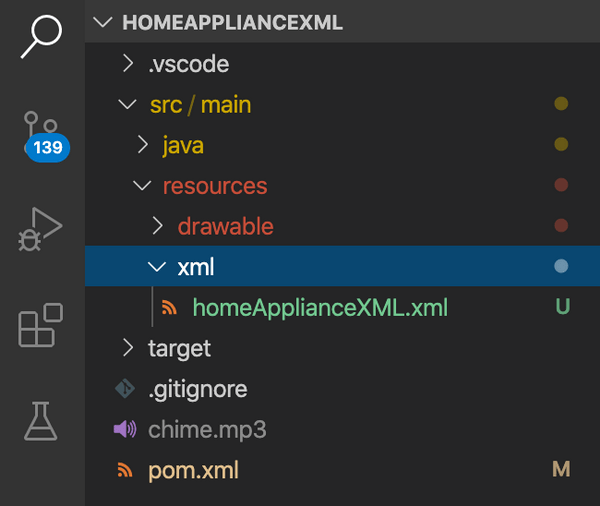Open the Testing flask view

click(x=41, y=420)
